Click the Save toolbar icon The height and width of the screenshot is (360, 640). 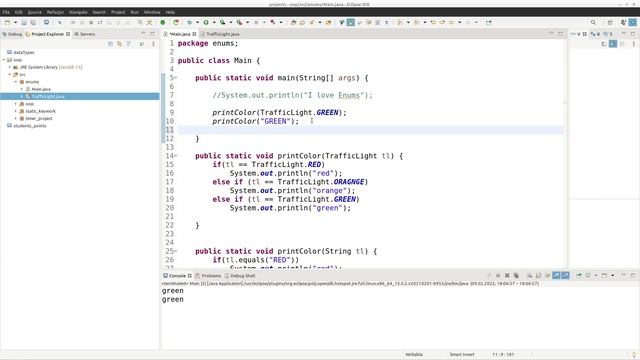(x=24, y=22)
